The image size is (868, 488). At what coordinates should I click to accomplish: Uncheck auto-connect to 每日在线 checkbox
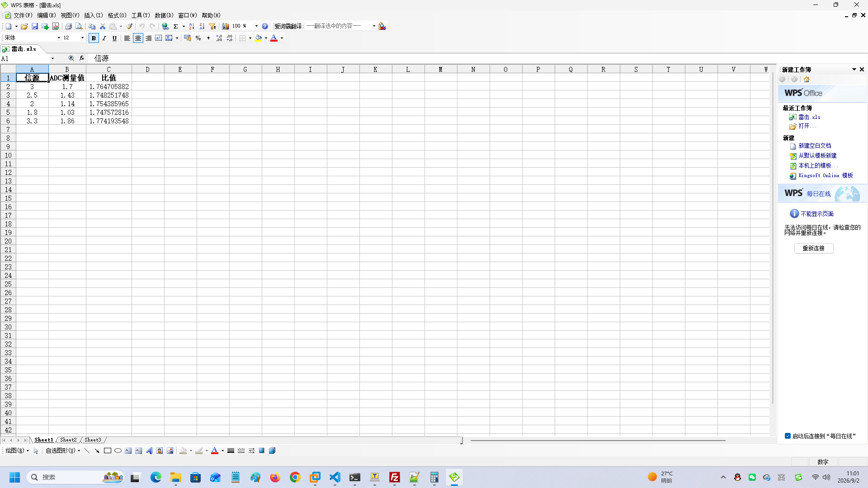point(788,436)
